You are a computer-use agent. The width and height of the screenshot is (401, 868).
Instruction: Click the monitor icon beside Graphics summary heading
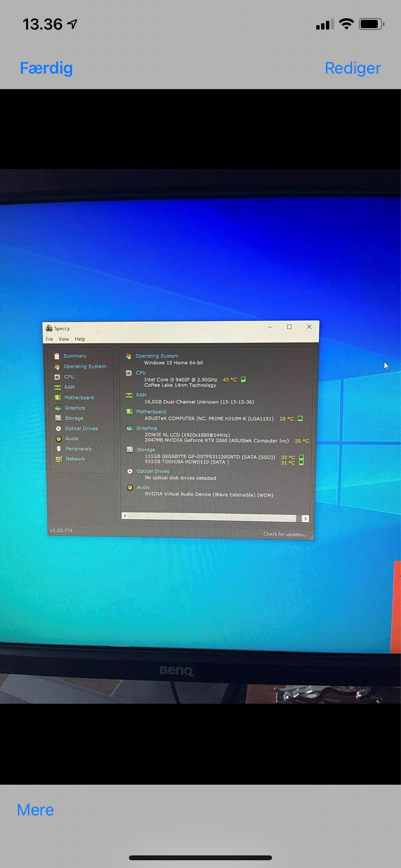[x=129, y=428]
